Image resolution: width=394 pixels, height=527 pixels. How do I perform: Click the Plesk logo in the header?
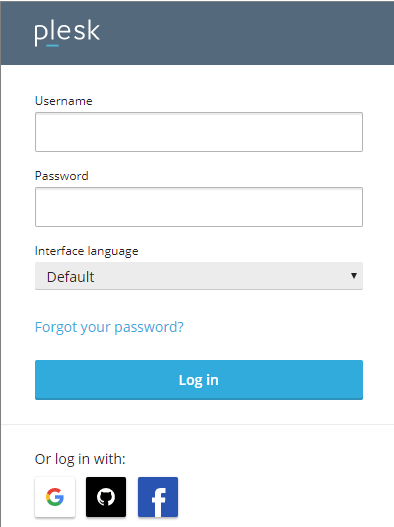[67, 32]
